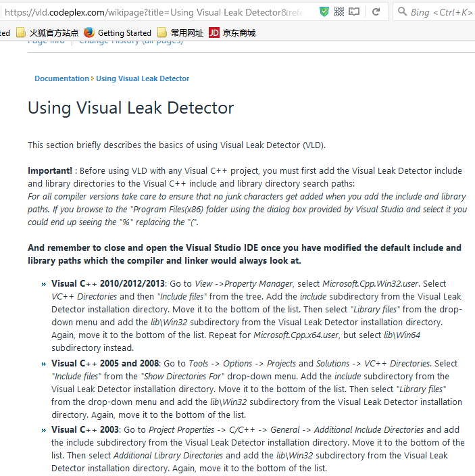Open Using Visual Leak Detector breadcrumb link
The width and height of the screenshot is (475, 476).
point(143,78)
